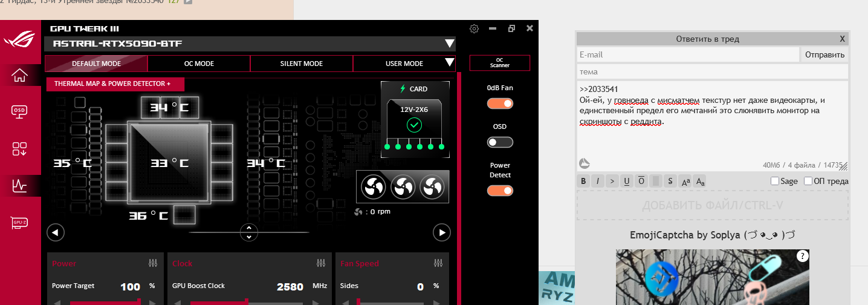868x305 pixels.
Task: Click ДОБАВИТЬ ФАЙЛ/CTRL-V upload area
Action: coord(713,205)
